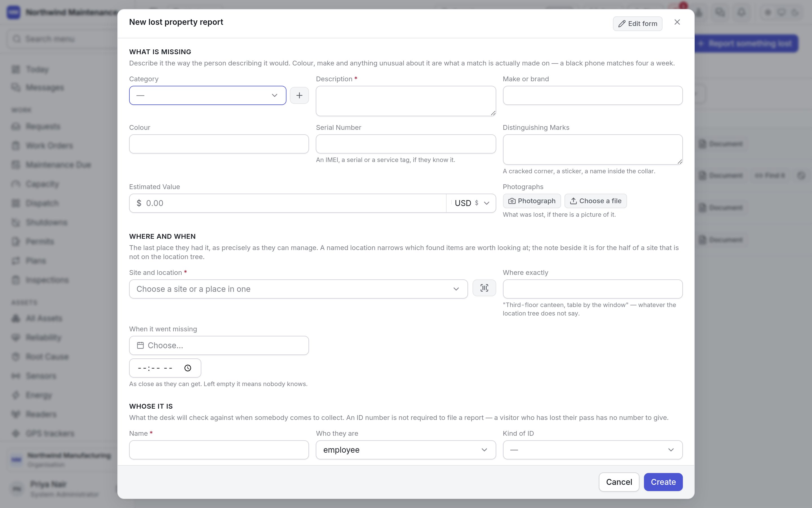Image resolution: width=812 pixels, height=508 pixels.
Task: Click the Messages icon in the sidebar
Action: pos(16,87)
